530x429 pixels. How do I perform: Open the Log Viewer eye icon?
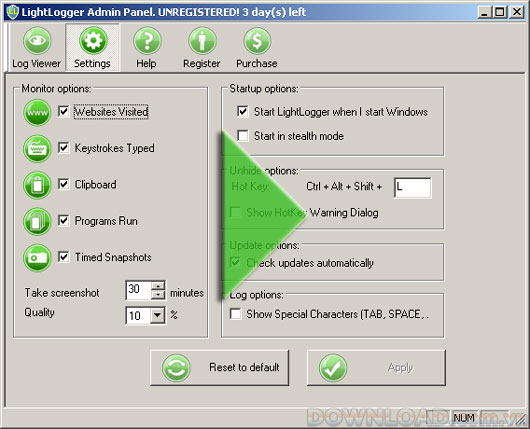click(37, 41)
